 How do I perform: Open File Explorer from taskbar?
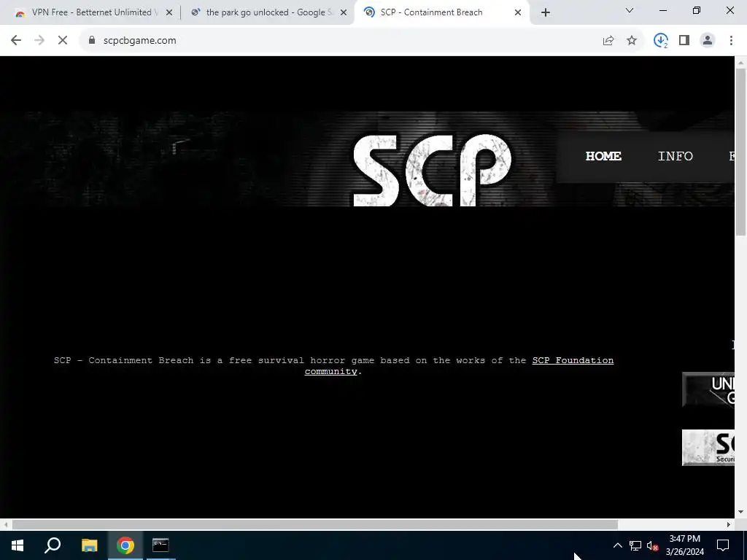(89, 545)
